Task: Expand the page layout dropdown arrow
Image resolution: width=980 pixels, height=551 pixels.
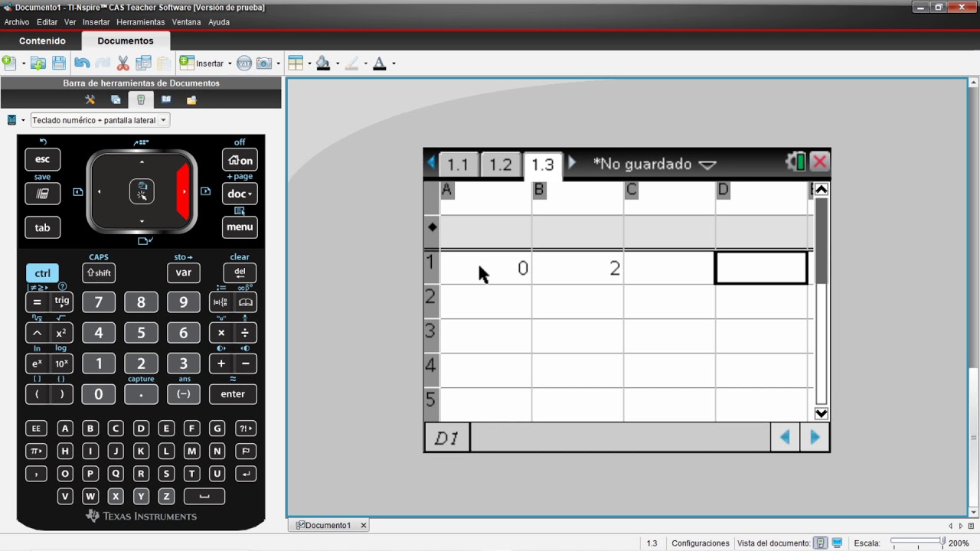Action: coord(309,64)
